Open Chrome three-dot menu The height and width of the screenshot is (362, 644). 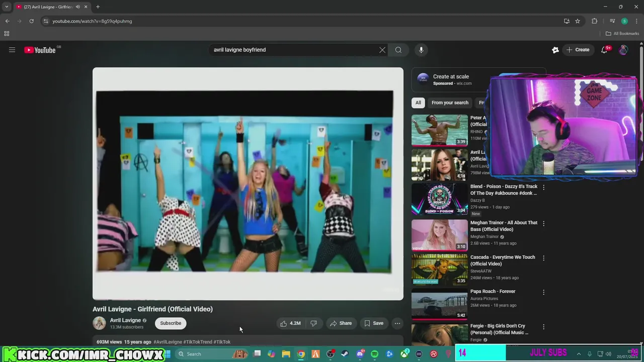[636, 21]
